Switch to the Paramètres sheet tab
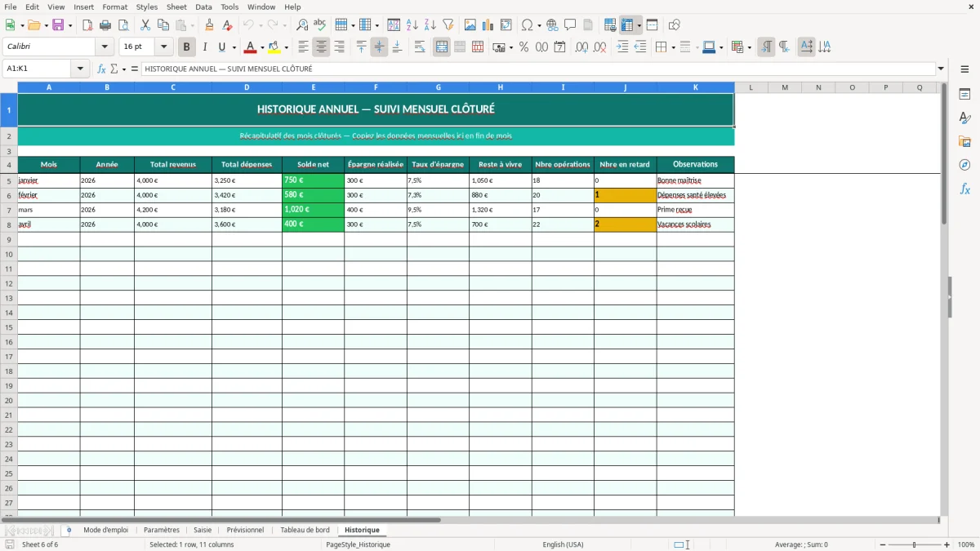The width and height of the screenshot is (980, 551). 162,530
